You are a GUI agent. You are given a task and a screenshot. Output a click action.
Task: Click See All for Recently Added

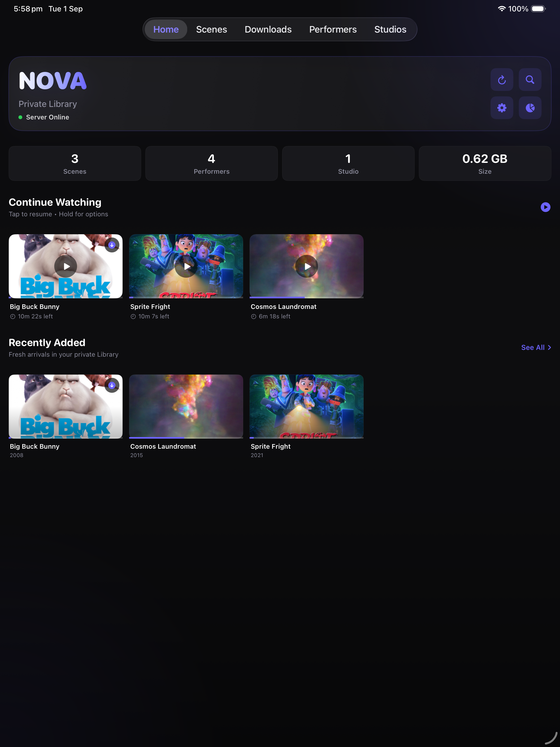[536, 347]
